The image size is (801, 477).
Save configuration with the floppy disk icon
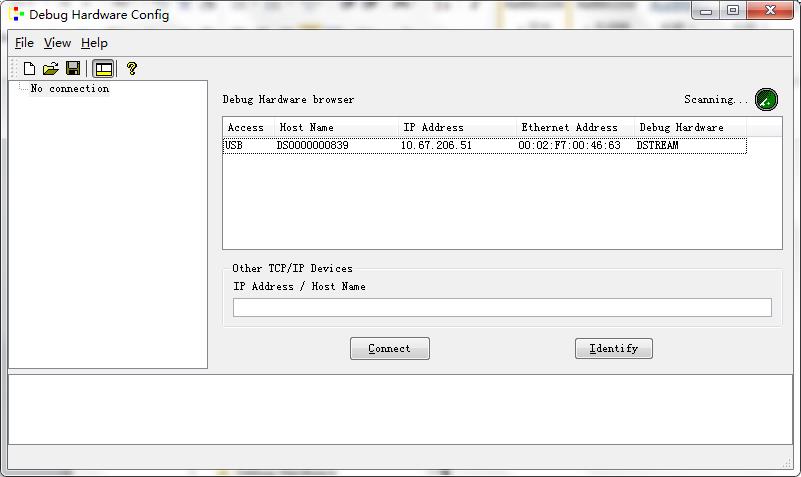[x=73, y=68]
